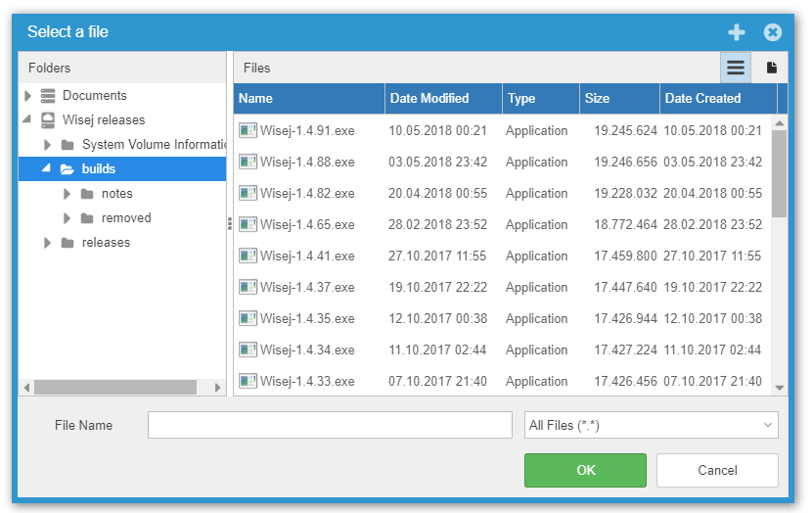Image resolution: width=812 pixels, height=513 pixels.
Task: Expand the removed folder
Action: pos(67,217)
